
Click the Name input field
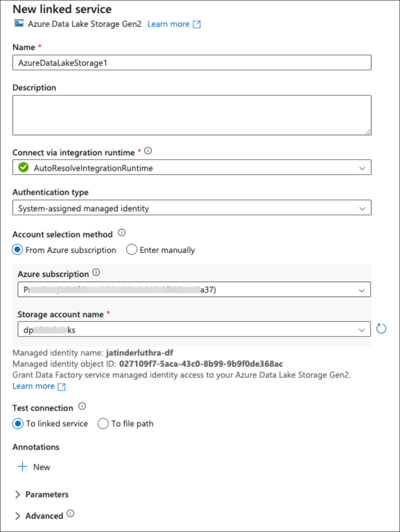tap(192, 63)
